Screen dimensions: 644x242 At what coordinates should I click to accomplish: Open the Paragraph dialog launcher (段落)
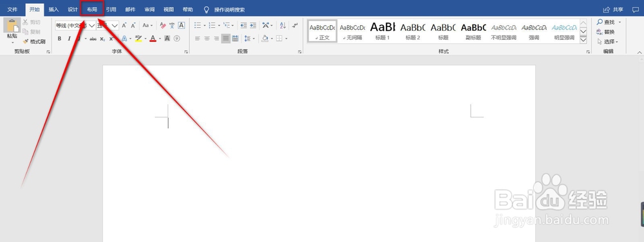tap(300, 51)
